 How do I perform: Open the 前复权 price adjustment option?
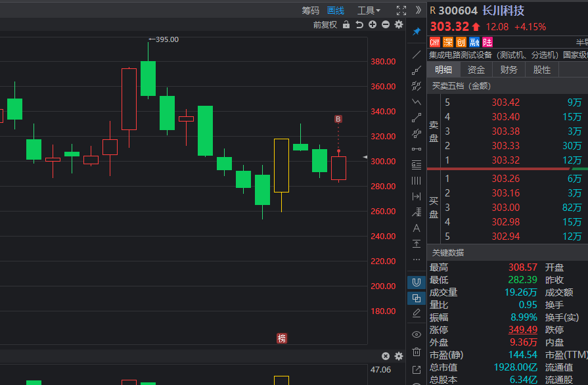[325, 25]
